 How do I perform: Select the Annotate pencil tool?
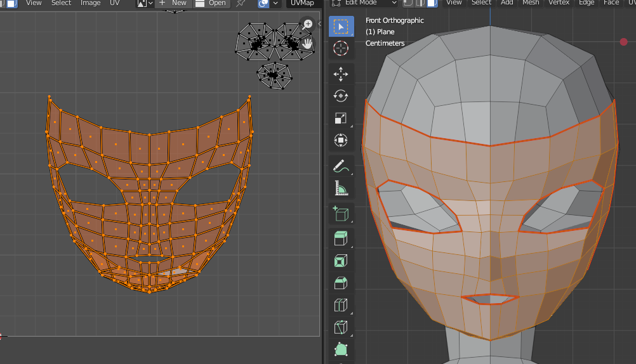click(341, 166)
